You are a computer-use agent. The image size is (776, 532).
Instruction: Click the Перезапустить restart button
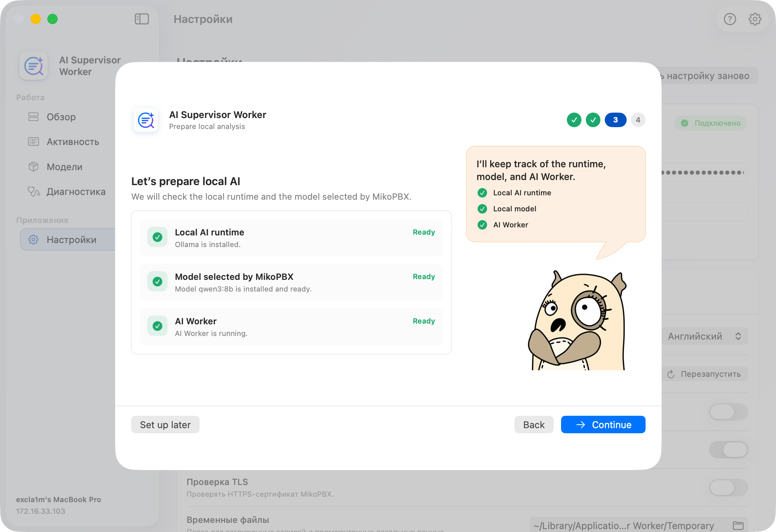705,374
